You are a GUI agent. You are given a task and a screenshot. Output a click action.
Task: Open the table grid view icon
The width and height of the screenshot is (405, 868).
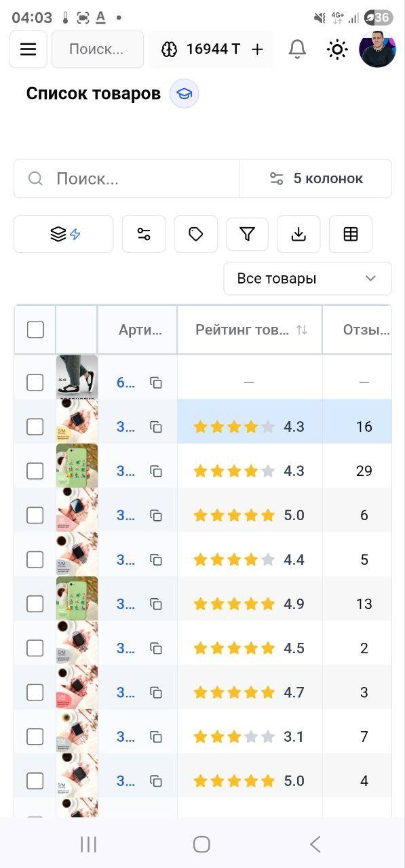[x=350, y=234]
